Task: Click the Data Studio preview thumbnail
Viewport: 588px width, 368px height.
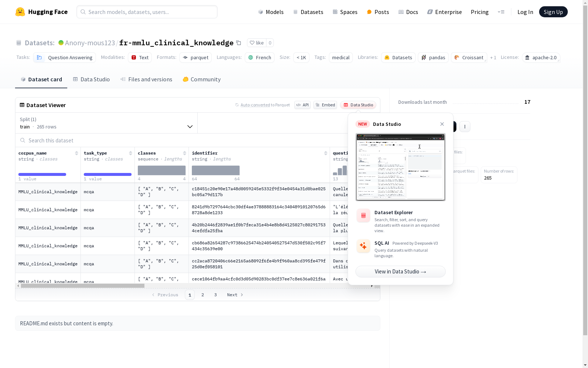Action: pos(401,167)
